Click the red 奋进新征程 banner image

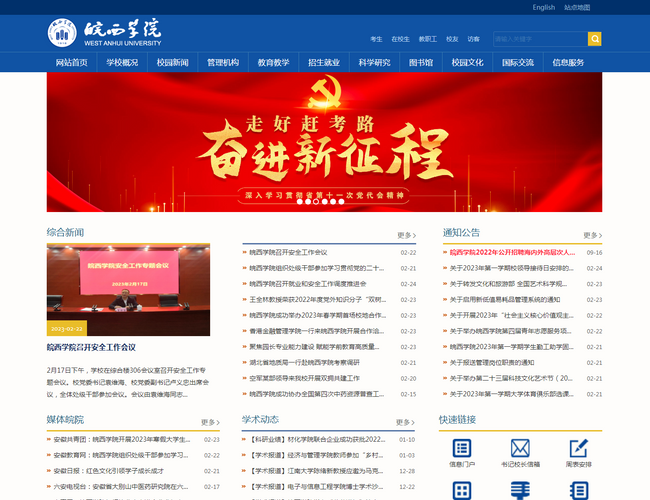[324, 142]
